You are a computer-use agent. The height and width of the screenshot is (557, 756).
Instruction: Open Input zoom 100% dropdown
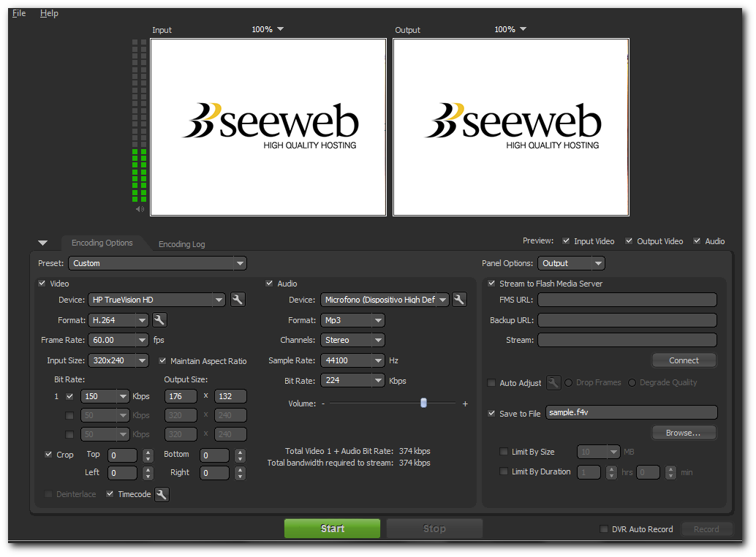[268, 29]
